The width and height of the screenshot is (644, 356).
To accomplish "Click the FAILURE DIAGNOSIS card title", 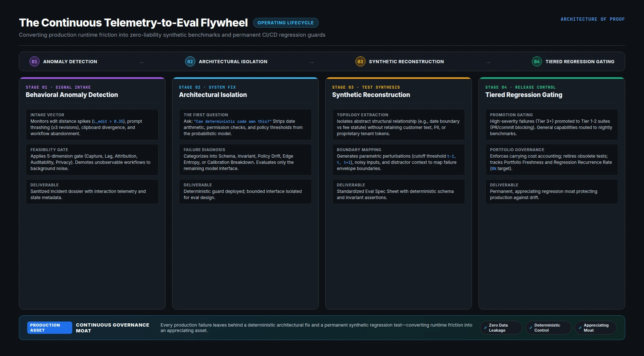I will tap(204, 150).
